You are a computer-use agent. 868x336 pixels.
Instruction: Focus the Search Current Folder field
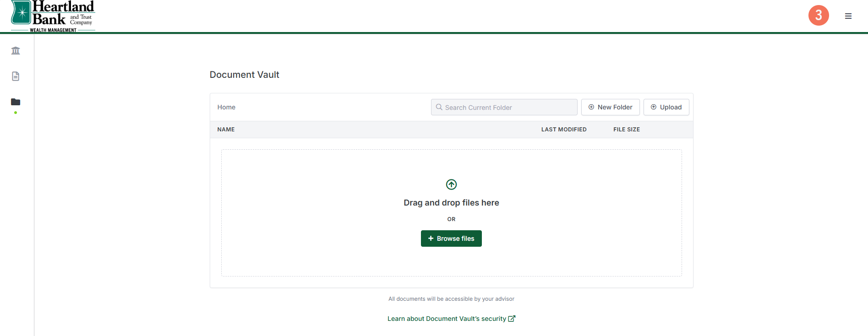(504, 107)
